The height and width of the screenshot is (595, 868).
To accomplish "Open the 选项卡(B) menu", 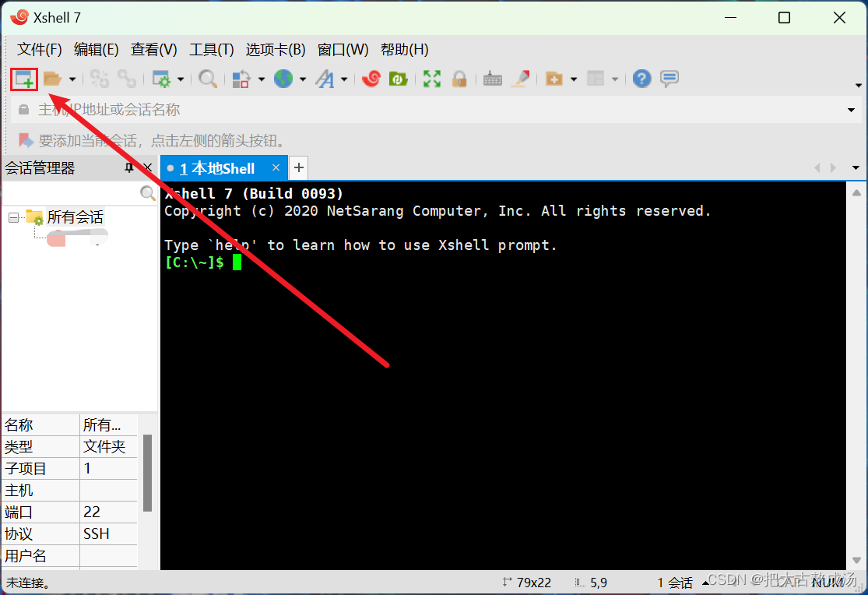I will 276,50.
